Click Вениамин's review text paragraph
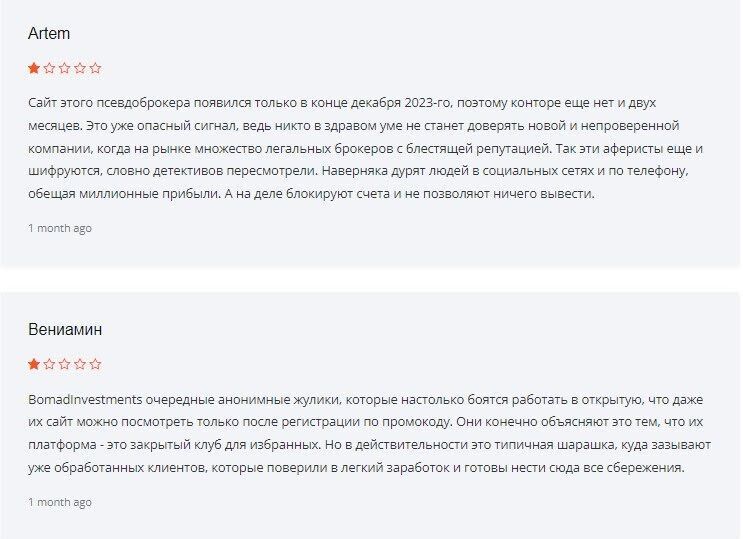Screen dimensions: 743x539 [360, 434]
